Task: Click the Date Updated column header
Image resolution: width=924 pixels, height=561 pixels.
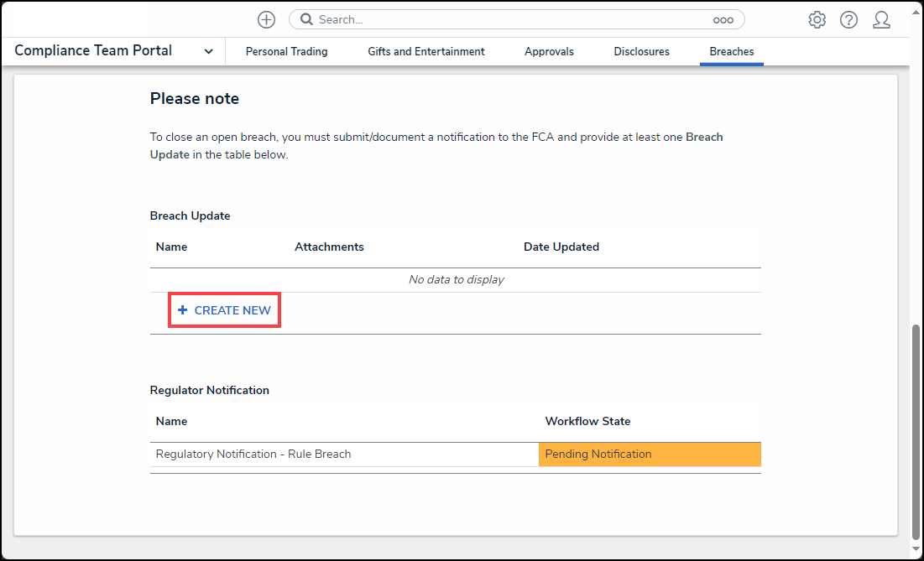Action: (561, 247)
